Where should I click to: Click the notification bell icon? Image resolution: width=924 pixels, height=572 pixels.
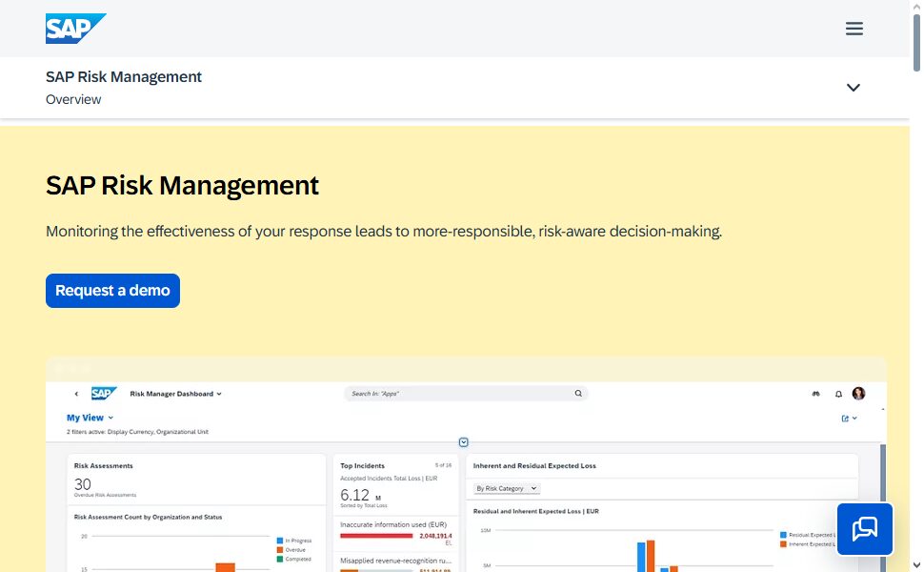pyautogui.click(x=838, y=394)
